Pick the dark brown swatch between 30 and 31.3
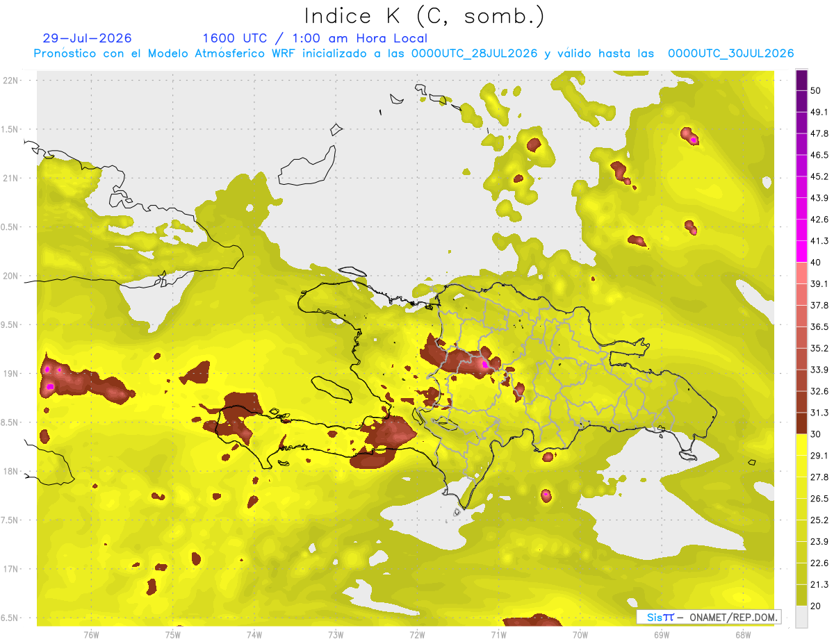Image resolution: width=834 pixels, height=644 pixels. (801, 423)
